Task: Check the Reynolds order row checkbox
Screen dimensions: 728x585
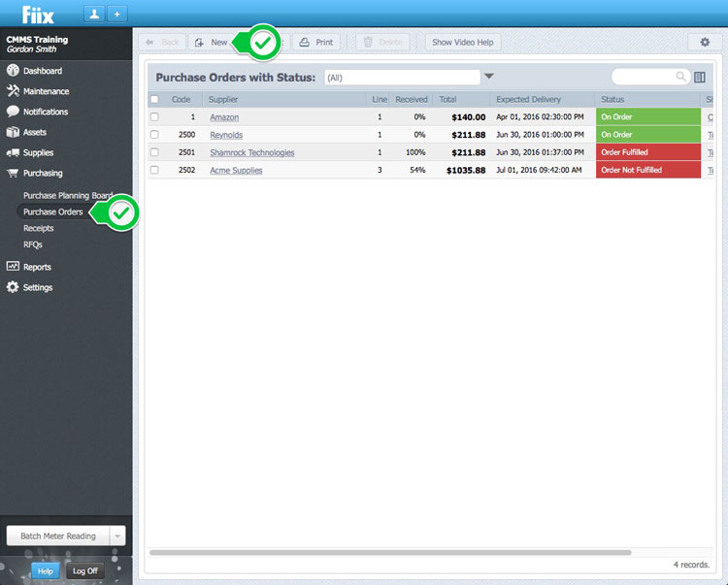Action: [154, 135]
